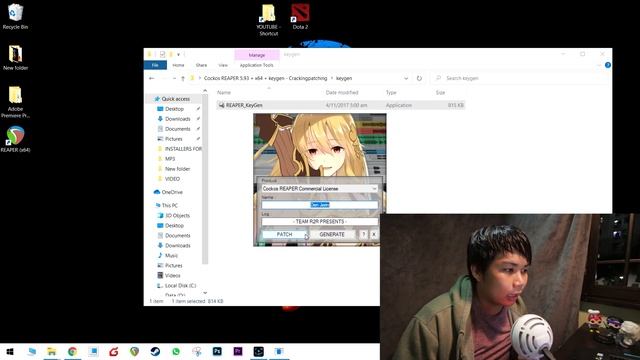640x360 pixels.
Task: Switch to the Home ribbon tab
Action: pos(178,65)
